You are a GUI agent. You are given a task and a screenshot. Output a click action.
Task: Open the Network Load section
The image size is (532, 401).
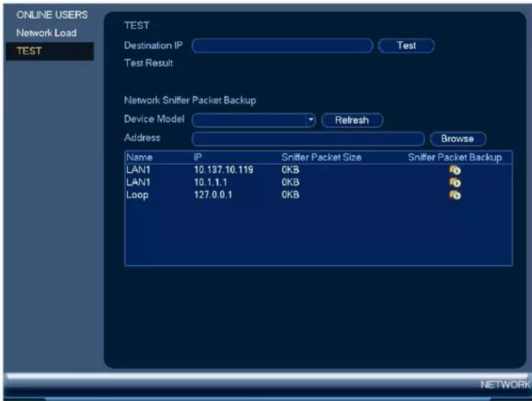(46, 33)
